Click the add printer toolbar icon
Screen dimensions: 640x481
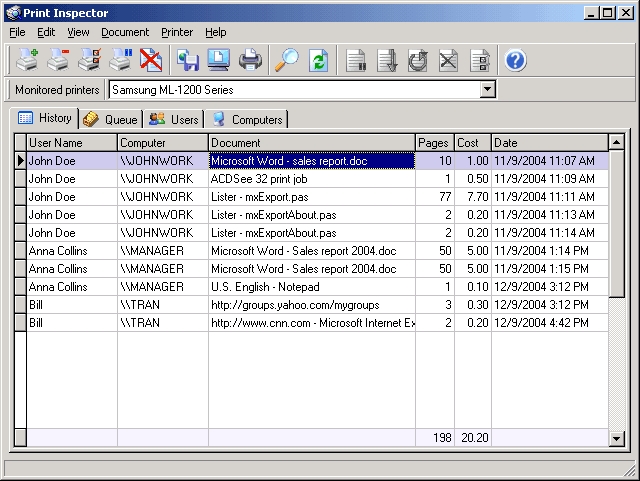coord(27,61)
